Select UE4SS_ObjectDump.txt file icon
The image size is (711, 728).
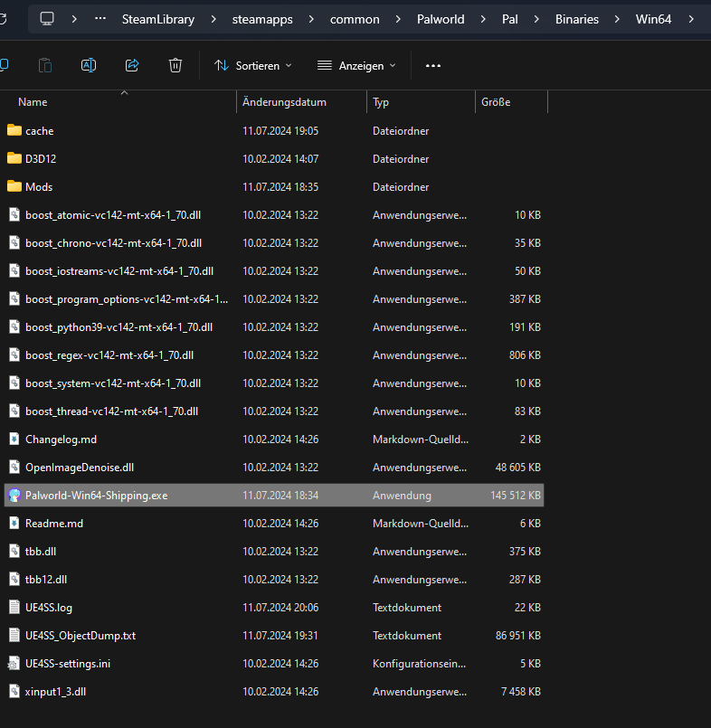(x=14, y=635)
